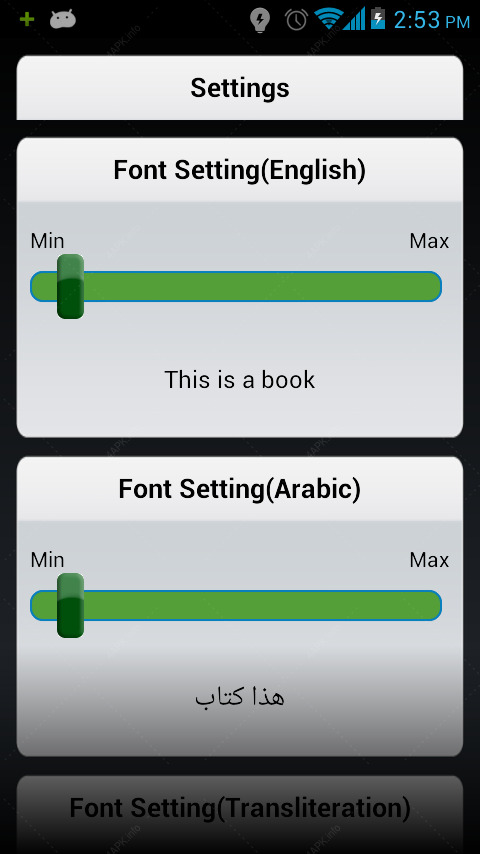This screenshot has width=480, height=854.
Task: Tap the battery charging icon
Action: coord(378,19)
